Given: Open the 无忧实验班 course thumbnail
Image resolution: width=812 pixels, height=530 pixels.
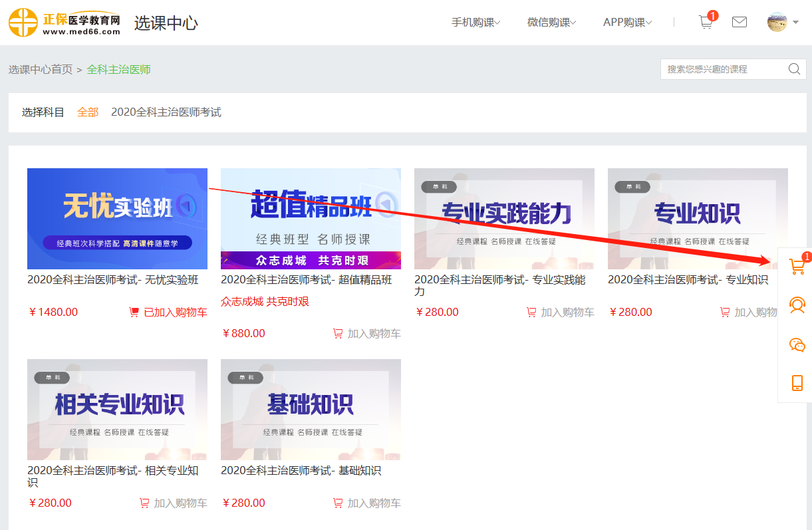Looking at the screenshot, I should (x=117, y=218).
